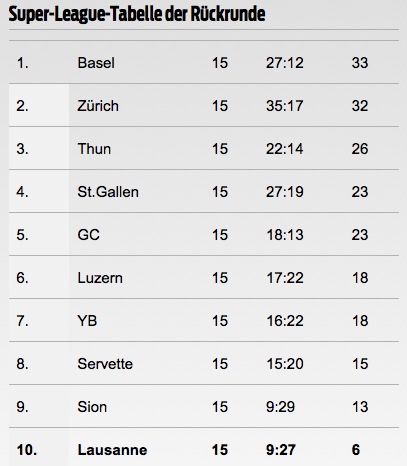The height and width of the screenshot is (466, 407).
Task: Select Thun's points total 26
Action: [x=360, y=149]
